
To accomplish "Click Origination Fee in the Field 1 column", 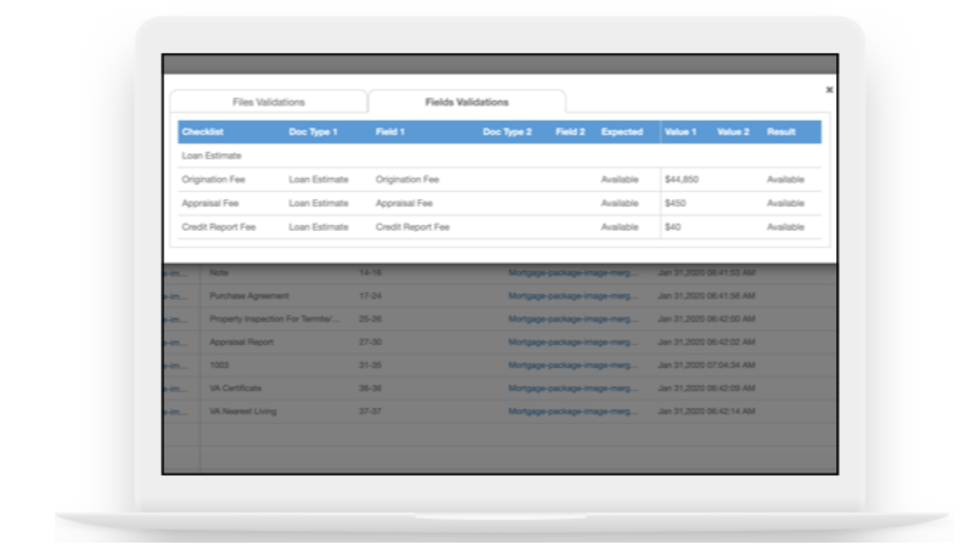I will tap(407, 180).
